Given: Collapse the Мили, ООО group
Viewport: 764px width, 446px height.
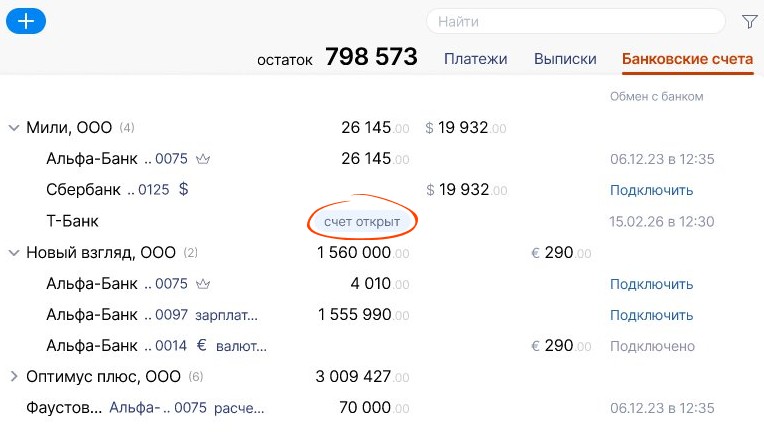Looking at the screenshot, I should tap(14, 128).
